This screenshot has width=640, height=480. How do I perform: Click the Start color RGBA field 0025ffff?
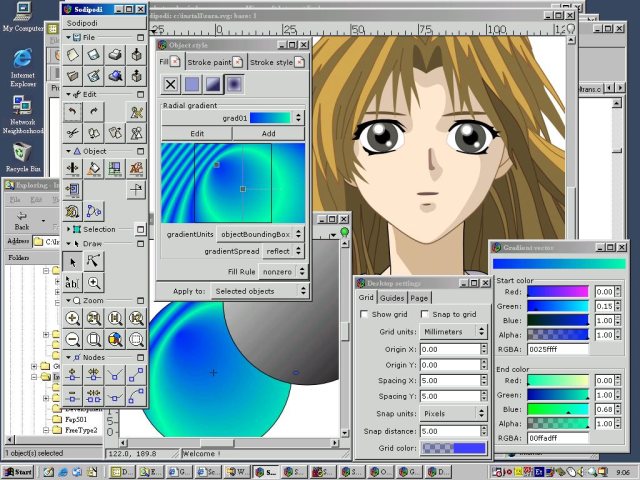(x=558, y=349)
